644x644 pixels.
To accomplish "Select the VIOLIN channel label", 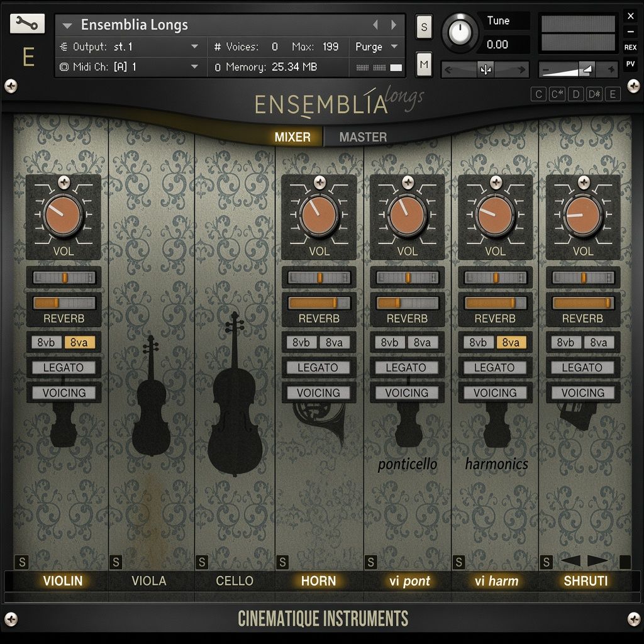I will (63, 580).
